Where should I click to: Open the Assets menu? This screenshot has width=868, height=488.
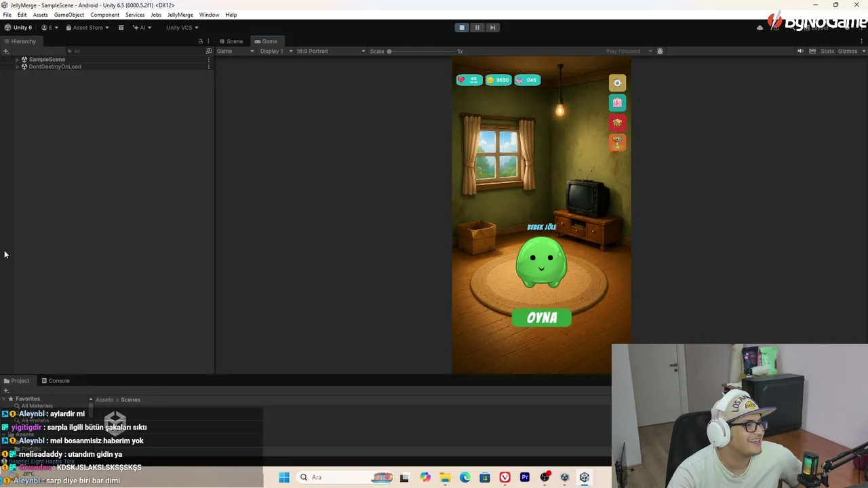[x=40, y=15]
